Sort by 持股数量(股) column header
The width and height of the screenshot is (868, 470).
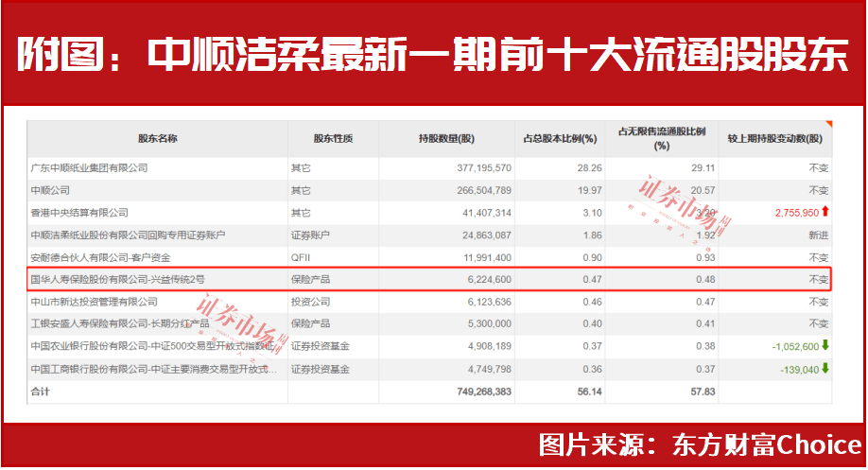tap(446, 138)
